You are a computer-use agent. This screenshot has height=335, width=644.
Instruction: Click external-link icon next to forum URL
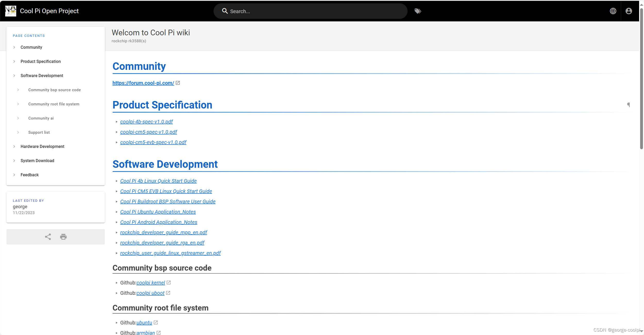[178, 83]
